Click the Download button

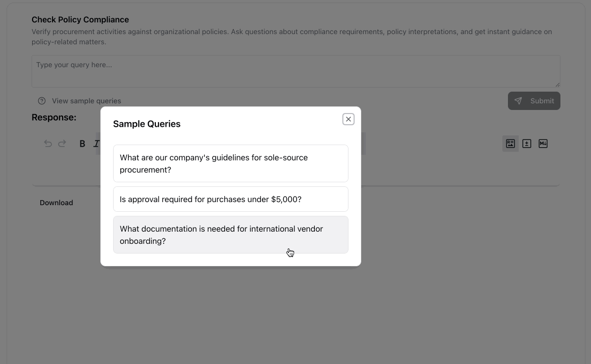pos(57,203)
